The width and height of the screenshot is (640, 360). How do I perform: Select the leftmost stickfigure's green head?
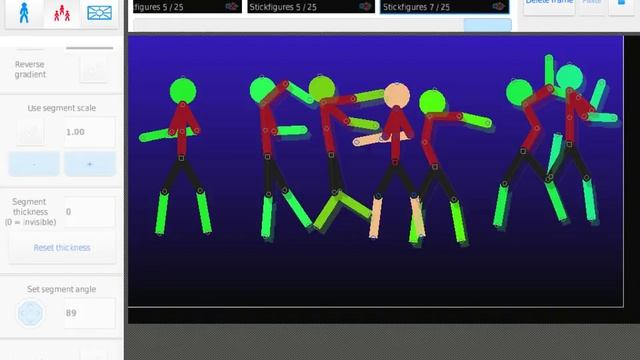coord(183,91)
